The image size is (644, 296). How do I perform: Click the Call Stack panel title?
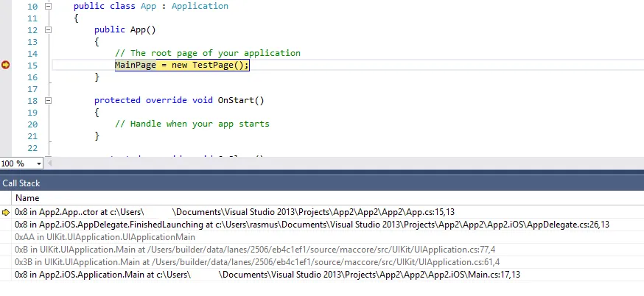click(x=21, y=183)
